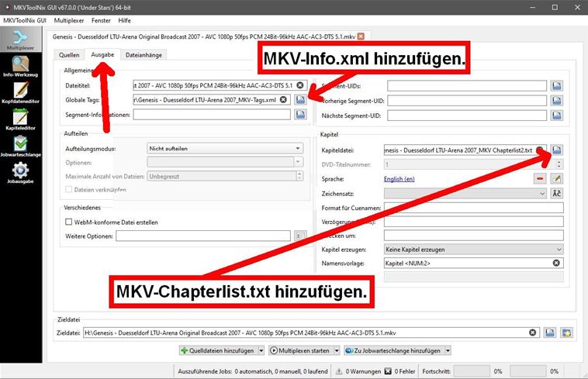Toggle Dateien verknüpfen checkbox

click(x=68, y=189)
